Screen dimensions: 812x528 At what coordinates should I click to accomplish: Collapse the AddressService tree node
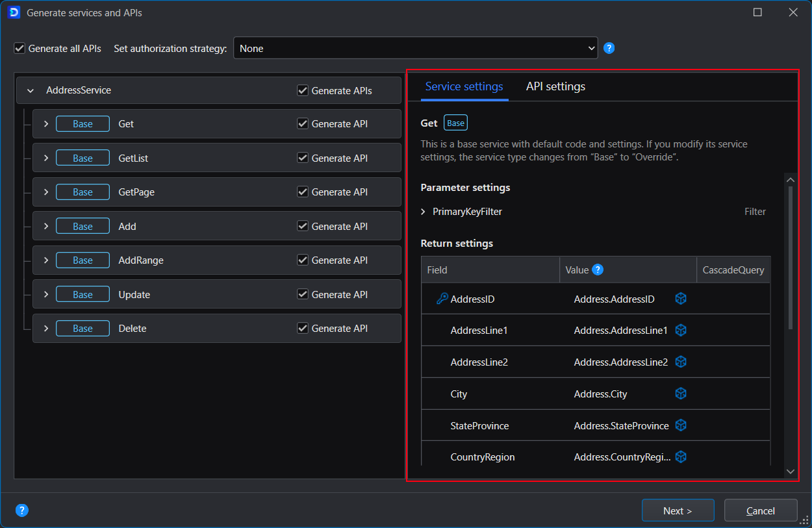31,90
